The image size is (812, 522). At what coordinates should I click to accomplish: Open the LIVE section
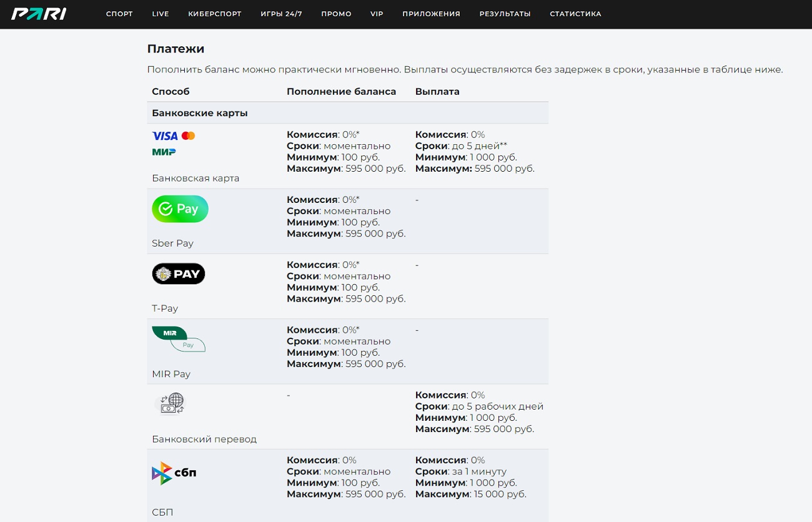tap(161, 14)
